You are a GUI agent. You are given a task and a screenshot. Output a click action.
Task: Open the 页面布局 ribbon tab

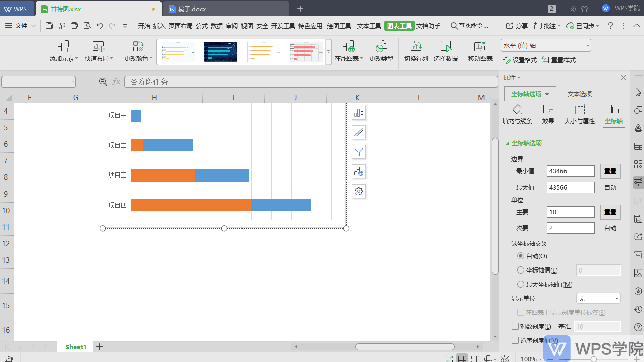coord(181,26)
